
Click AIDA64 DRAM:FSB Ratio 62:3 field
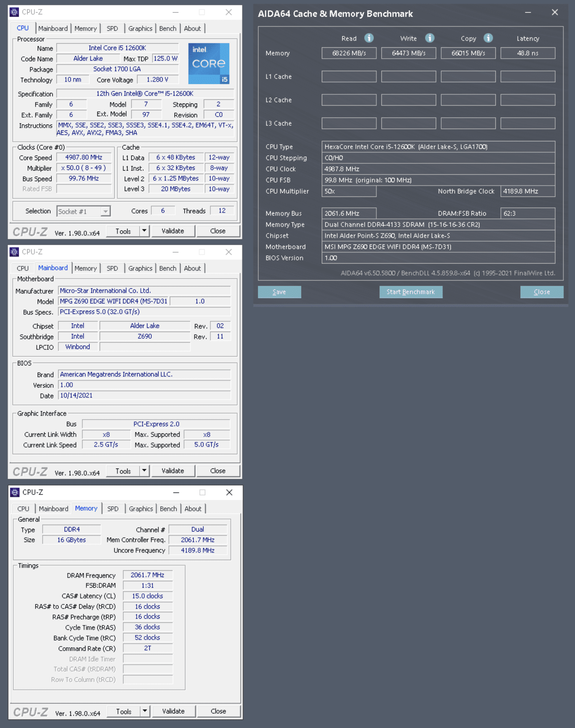tap(528, 213)
